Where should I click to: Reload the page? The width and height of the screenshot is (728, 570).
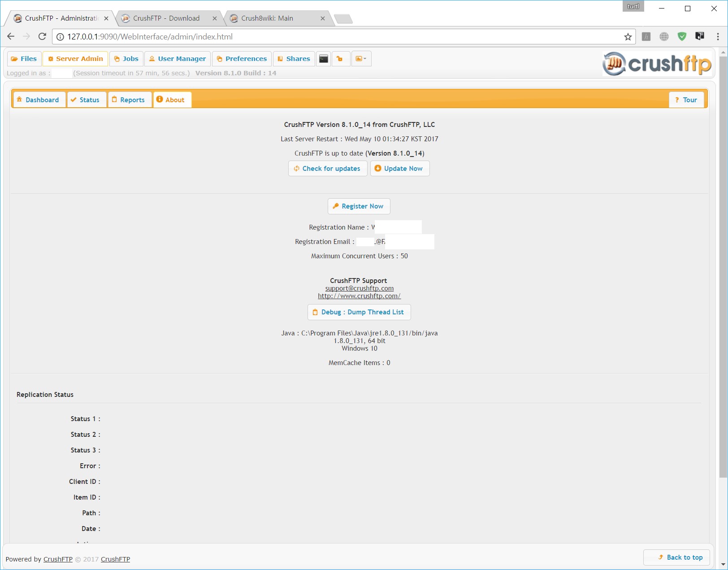[42, 37]
